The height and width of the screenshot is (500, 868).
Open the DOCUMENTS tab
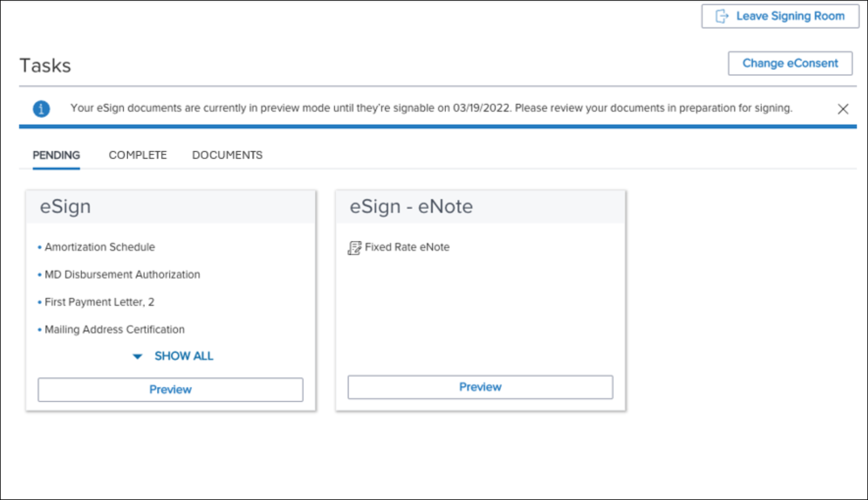(226, 155)
